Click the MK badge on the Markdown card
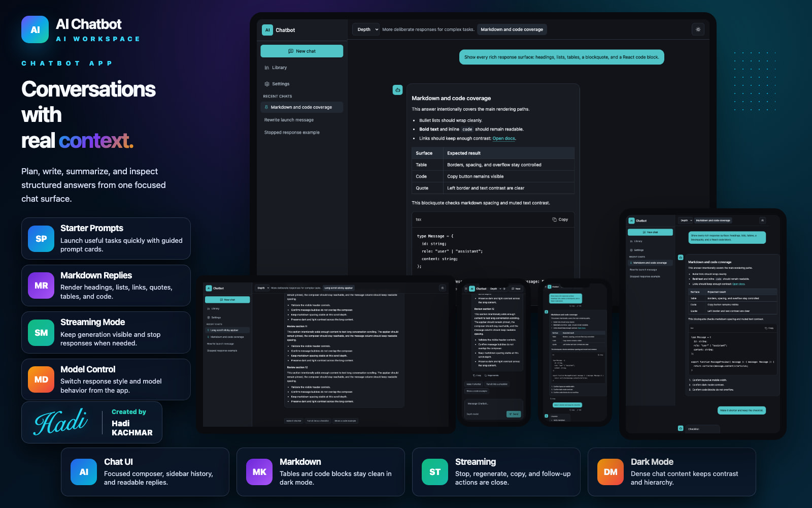 coord(259,472)
